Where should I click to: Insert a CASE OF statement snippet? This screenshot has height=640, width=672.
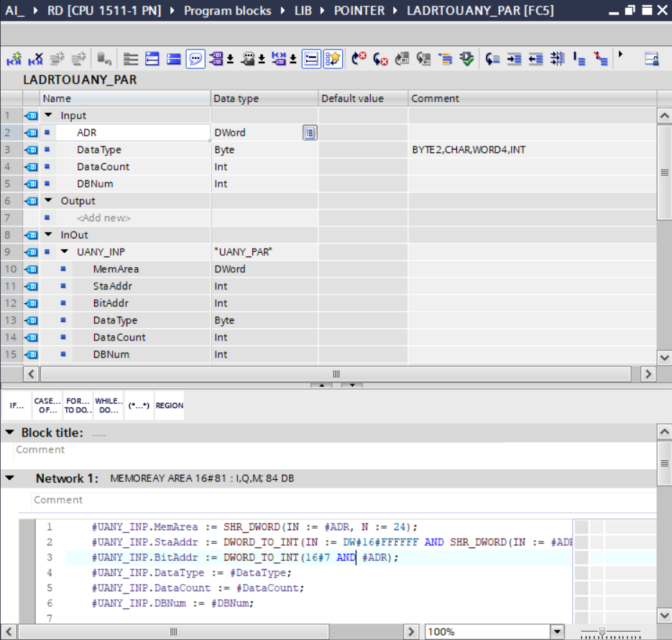[47, 406]
